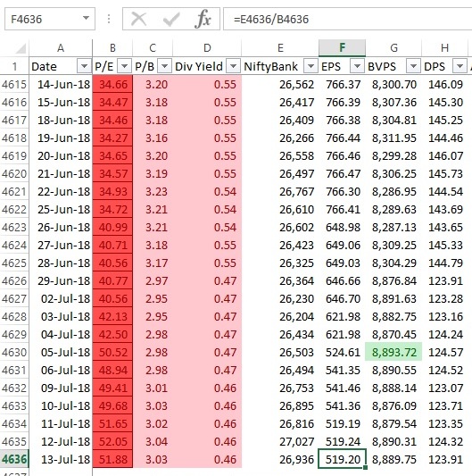472x476 pixels.
Task: Open the NiftyBank filter dropdown
Action: pyautogui.click(x=311, y=66)
